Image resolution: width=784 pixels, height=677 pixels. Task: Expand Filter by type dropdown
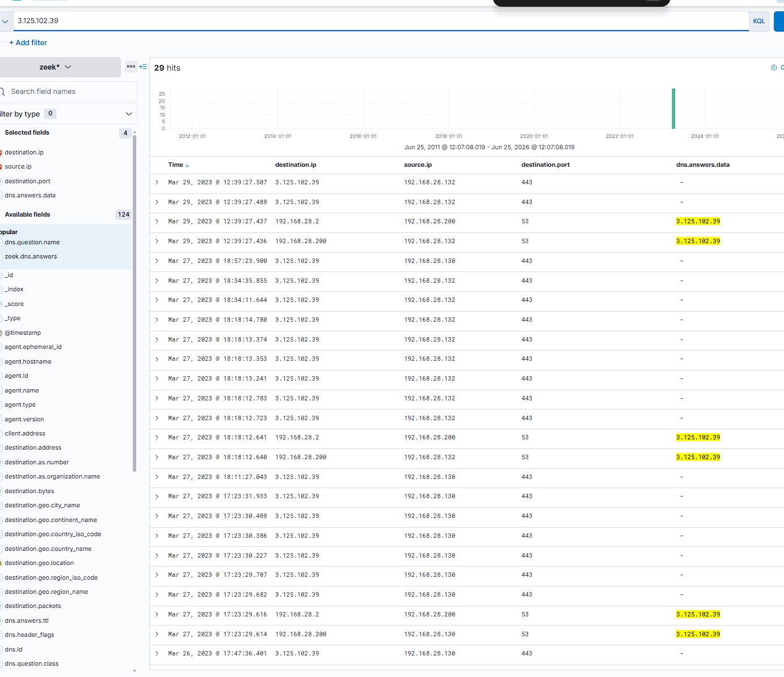[68, 114]
